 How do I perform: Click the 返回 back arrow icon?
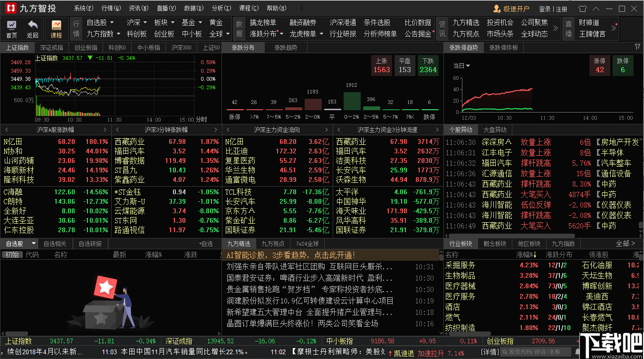33,25
